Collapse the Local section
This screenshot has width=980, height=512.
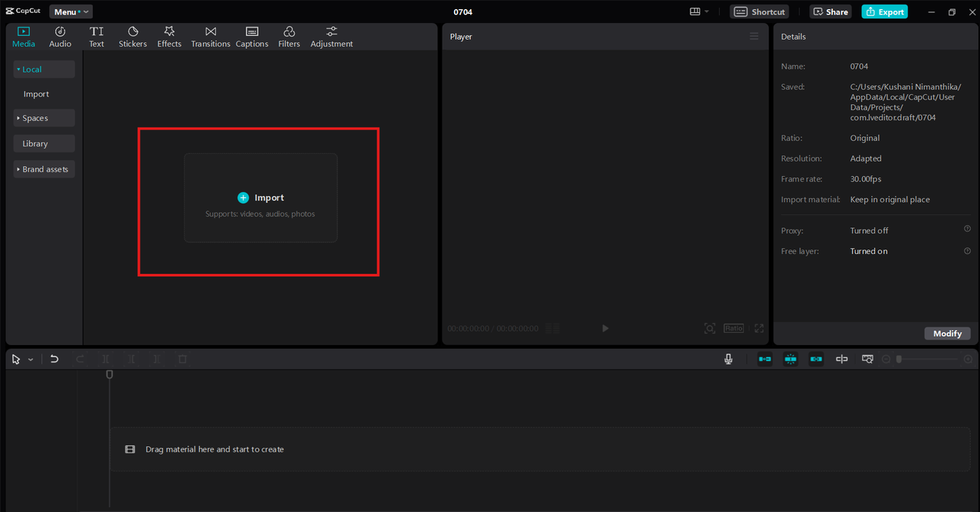[x=44, y=69]
